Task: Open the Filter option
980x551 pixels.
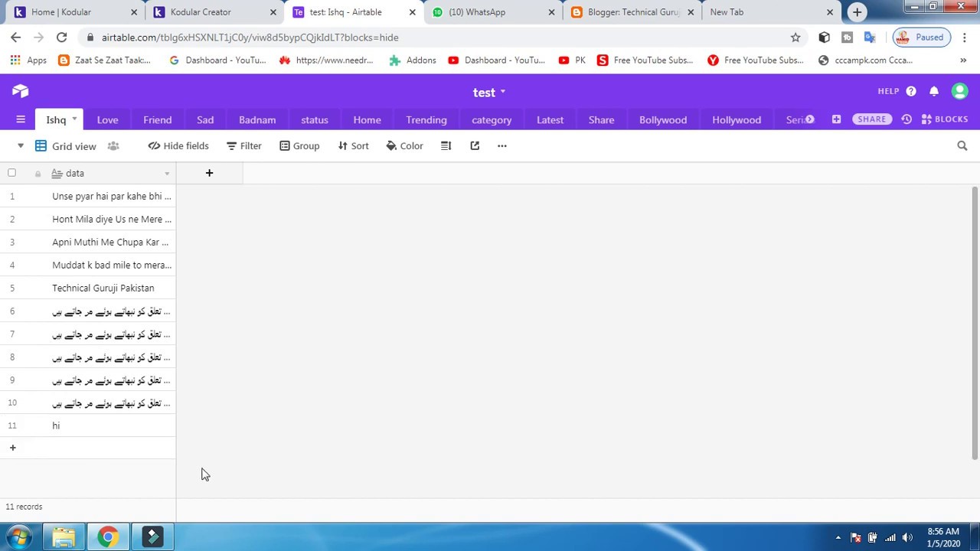Action: tap(244, 145)
